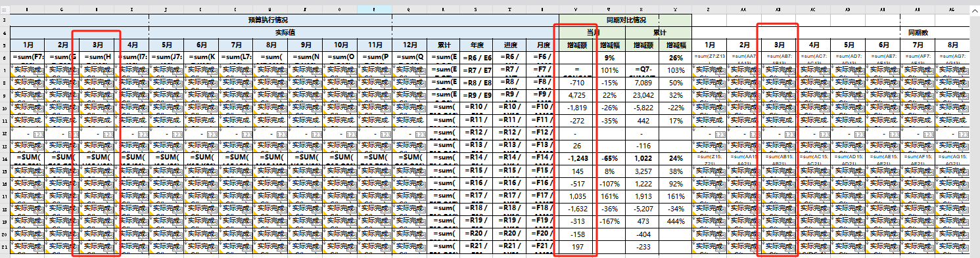Select the cell with value -116

(643, 146)
